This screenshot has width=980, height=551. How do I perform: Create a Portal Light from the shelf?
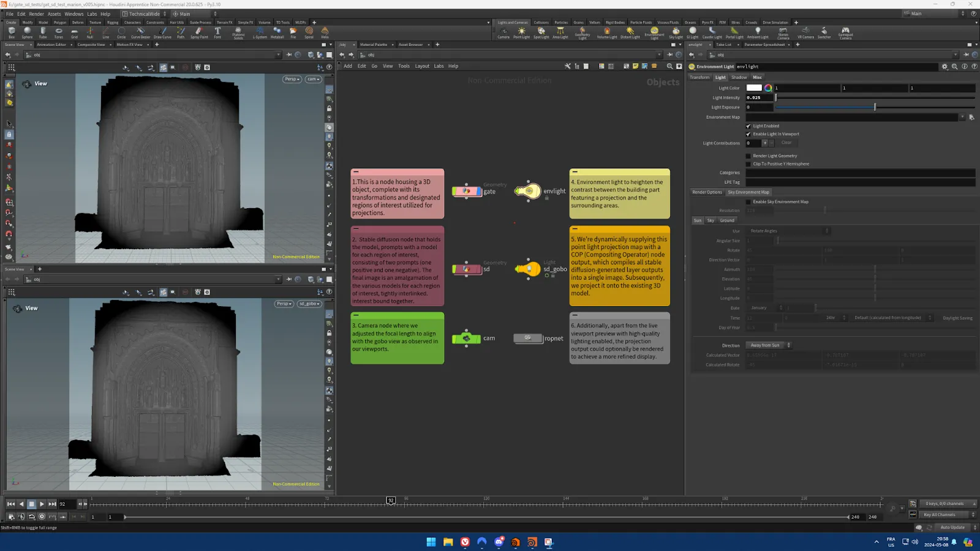click(x=734, y=32)
